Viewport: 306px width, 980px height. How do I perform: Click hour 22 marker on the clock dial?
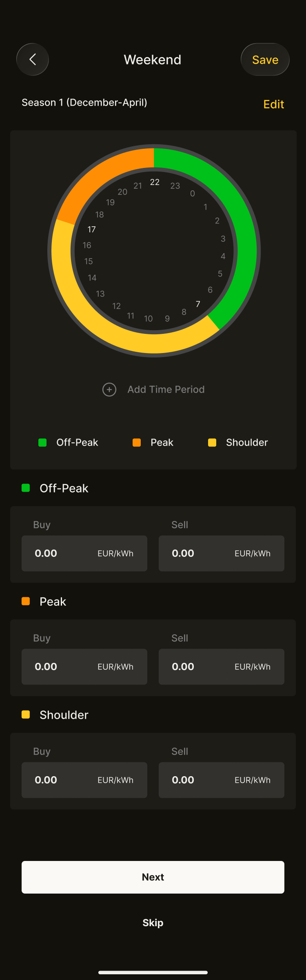coord(155,182)
